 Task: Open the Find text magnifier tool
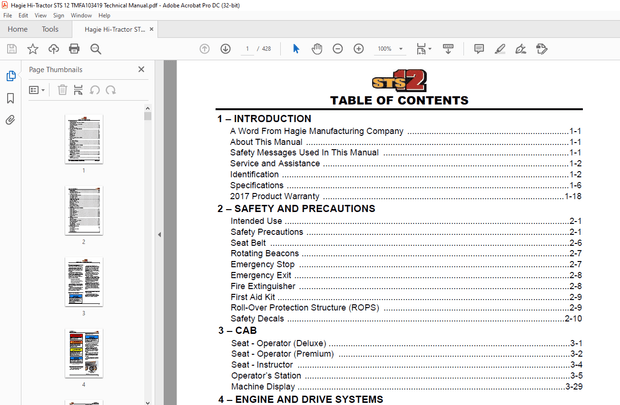pyautogui.click(x=95, y=49)
